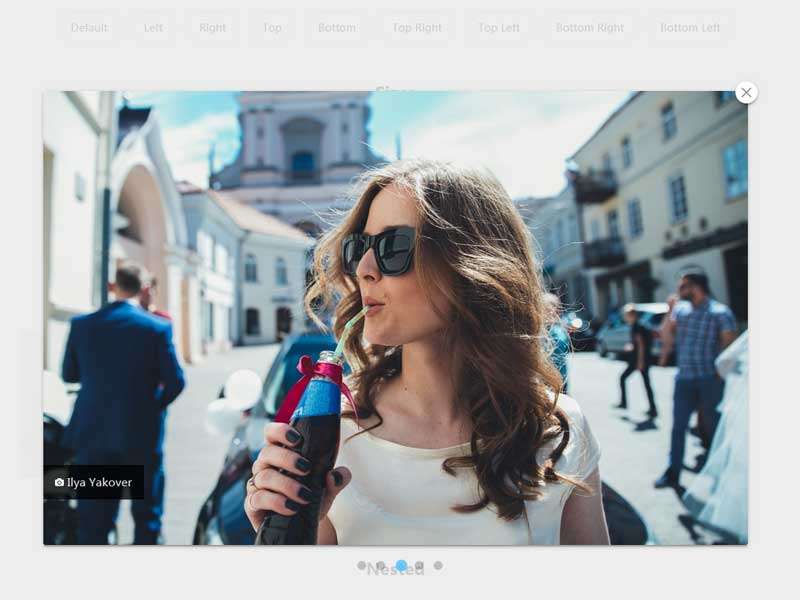Click the Bottom position button
The width and height of the screenshot is (800, 600).
tap(336, 28)
